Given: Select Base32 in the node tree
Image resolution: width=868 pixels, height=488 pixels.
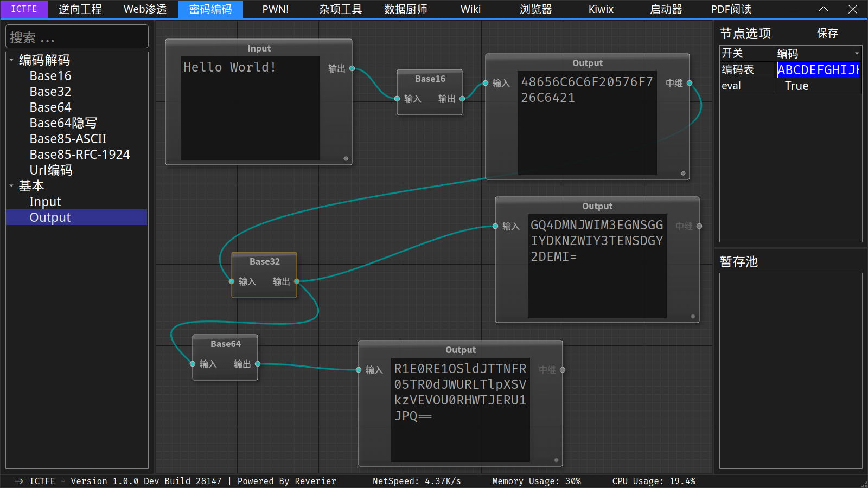Looking at the screenshot, I should (x=50, y=92).
